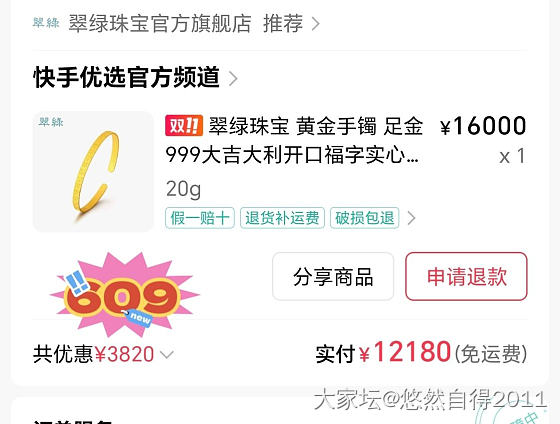Tap the ¥16000 original price
The height and width of the screenshot is (424, 560).
(483, 126)
